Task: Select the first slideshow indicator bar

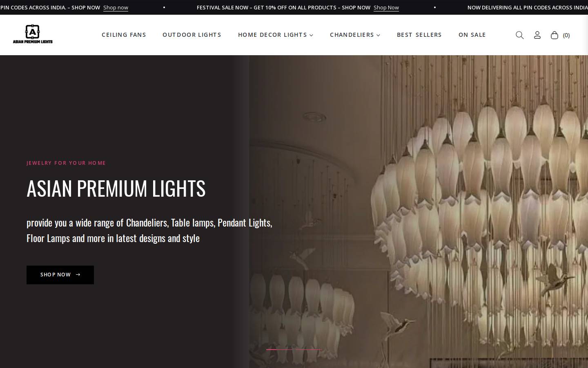Action: [x=279, y=350]
